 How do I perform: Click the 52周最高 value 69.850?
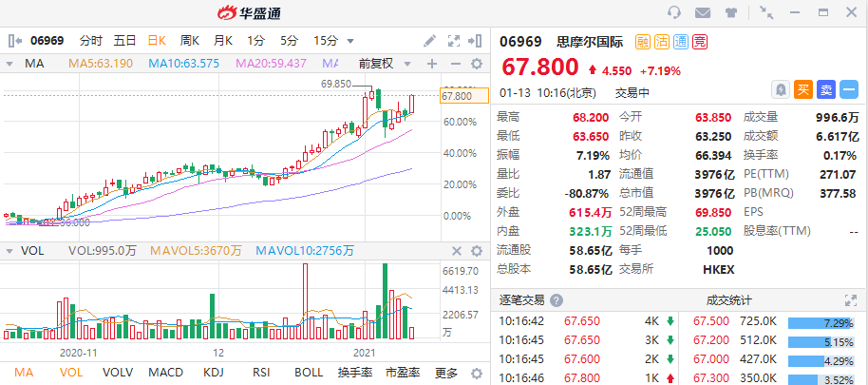click(715, 212)
